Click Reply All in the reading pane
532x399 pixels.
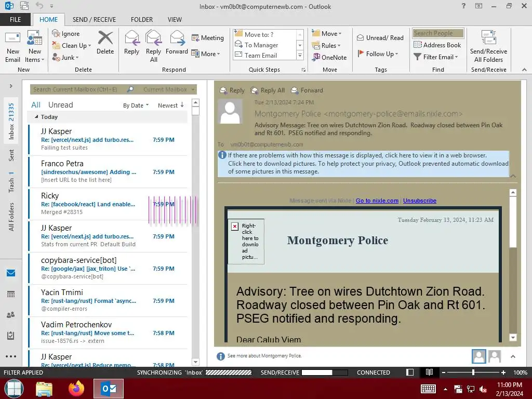tap(268, 90)
